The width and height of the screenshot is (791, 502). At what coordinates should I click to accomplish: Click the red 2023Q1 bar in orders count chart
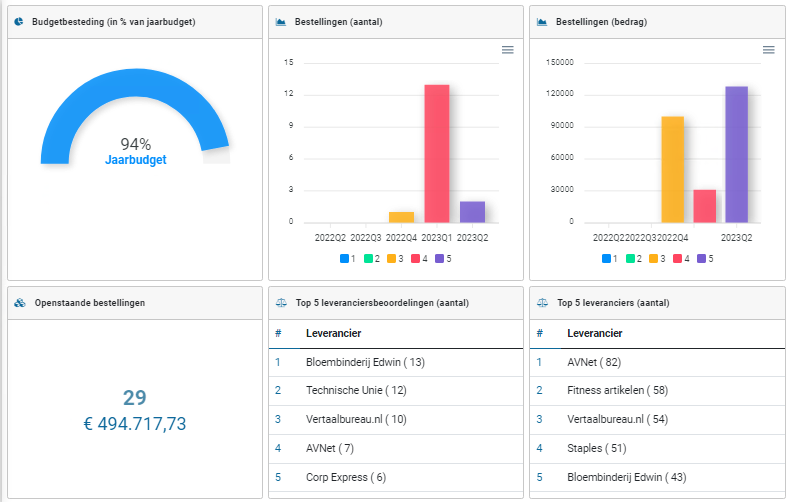(436, 153)
